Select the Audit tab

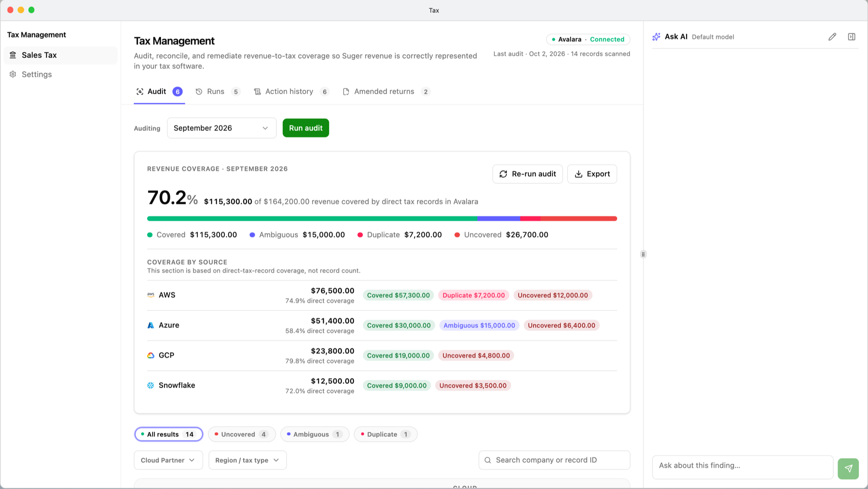pos(159,92)
